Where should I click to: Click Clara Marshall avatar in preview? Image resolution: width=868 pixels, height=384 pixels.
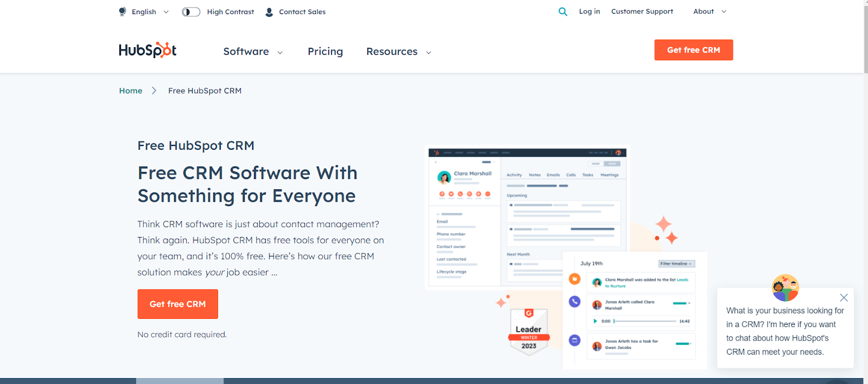tap(444, 177)
